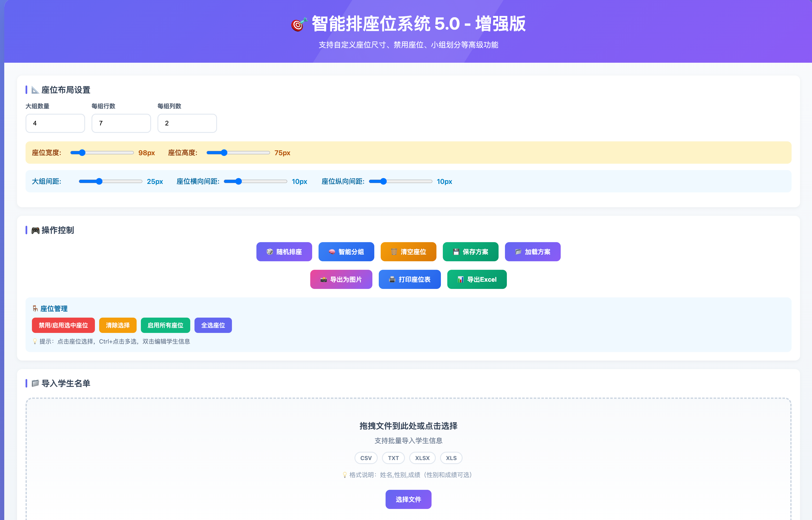Image resolution: width=812 pixels, height=520 pixels.
Task: Click the 座位横向间距 slider thumb
Action: click(x=239, y=181)
